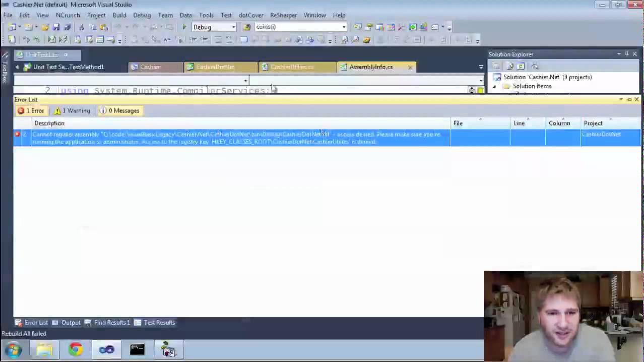
Task: Open the coins(i) find combo box
Action: coord(300,27)
